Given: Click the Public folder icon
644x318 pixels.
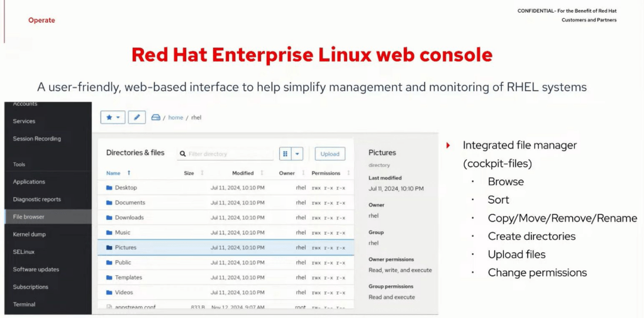Looking at the screenshot, I should 109,263.
